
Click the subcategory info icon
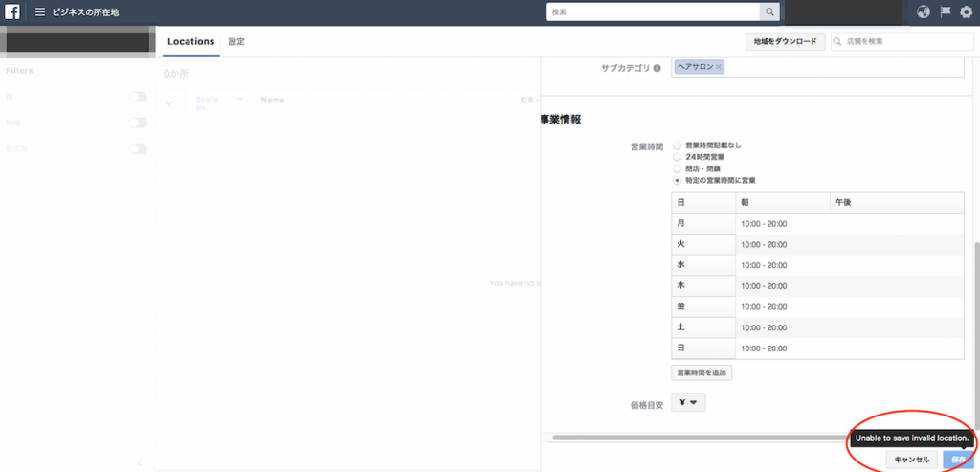pyautogui.click(x=657, y=68)
